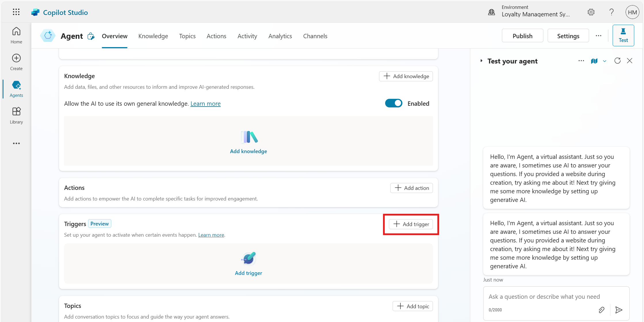The height and width of the screenshot is (322, 644).
Task: Click the attach file paperclip icon
Action: point(601,310)
